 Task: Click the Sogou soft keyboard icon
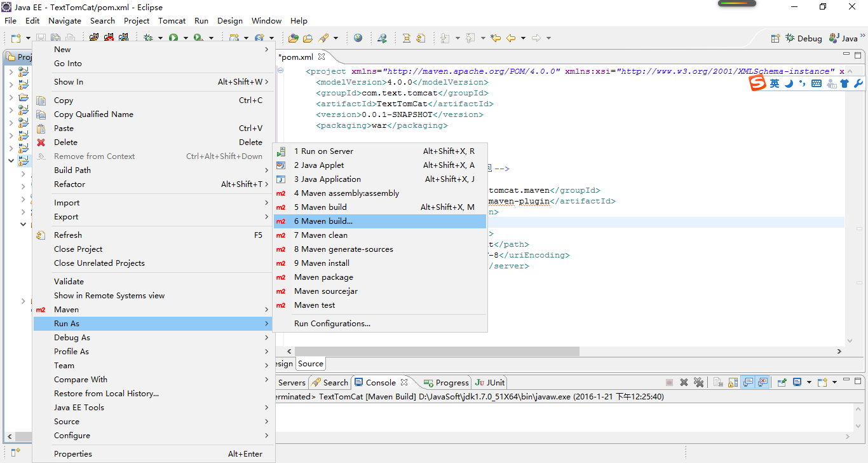pyautogui.click(x=817, y=83)
